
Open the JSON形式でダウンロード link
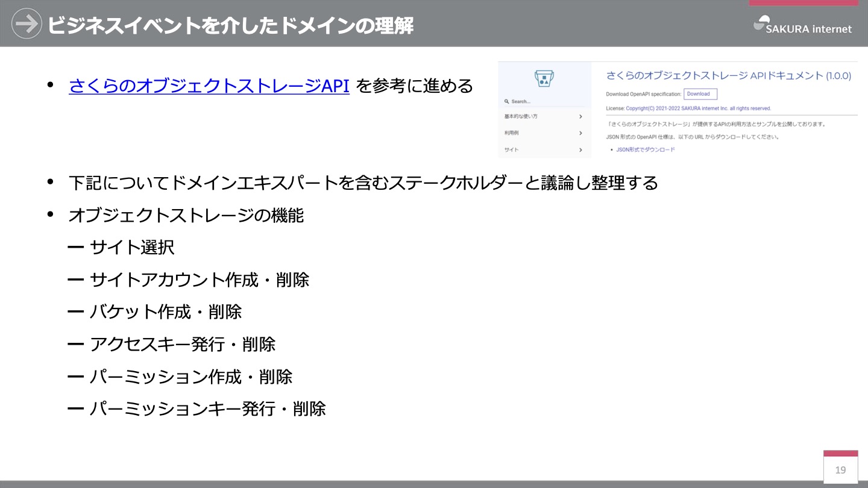tap(645, 149)
